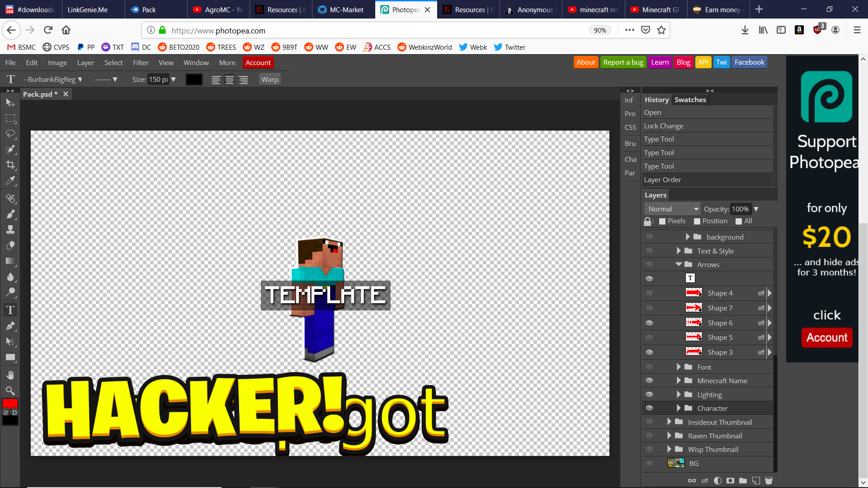
Task: Select the Move tool
Action: tap(10, 103)
